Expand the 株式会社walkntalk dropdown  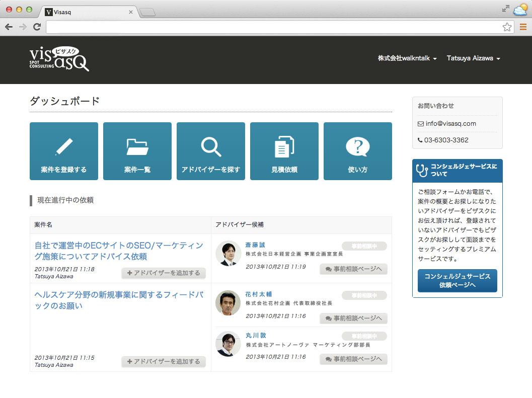[x=407, y=58]
